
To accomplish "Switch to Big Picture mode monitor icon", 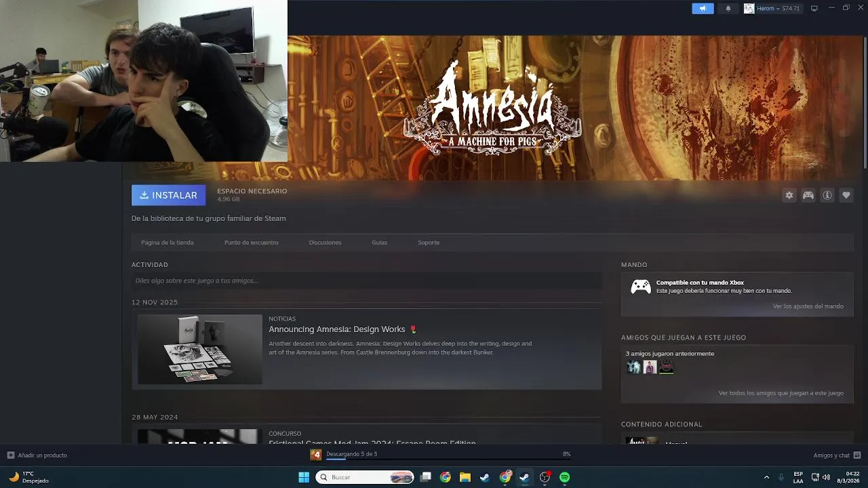I will [814, 8].
